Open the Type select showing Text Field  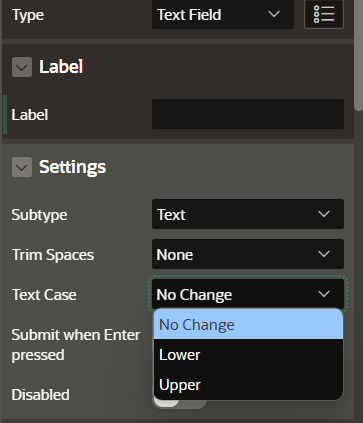[223, 14]
